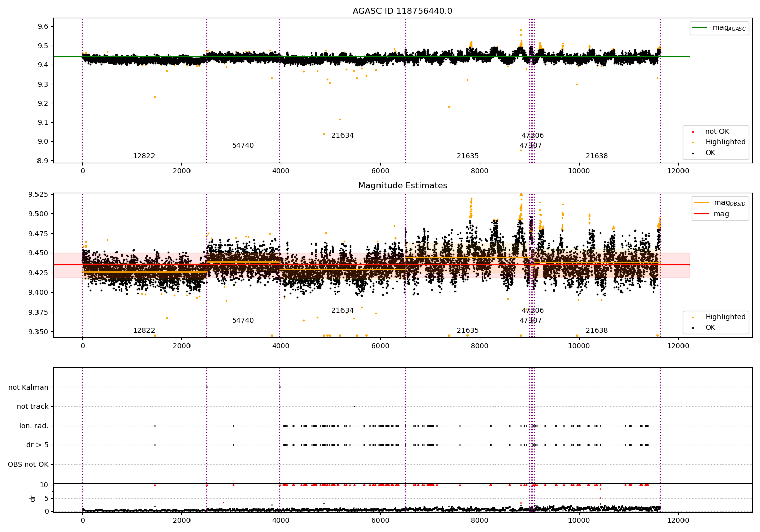Select the 'not OK' legend label
This screenshot has width=760, height=532.
[x=717, y=132]
